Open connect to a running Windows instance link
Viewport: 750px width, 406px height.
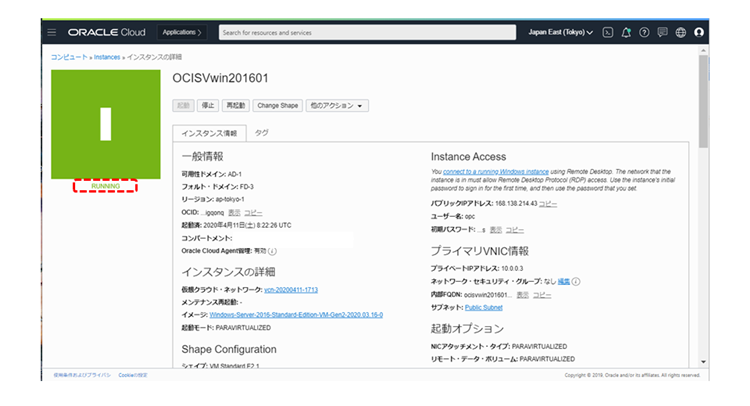tap(496, 172)
